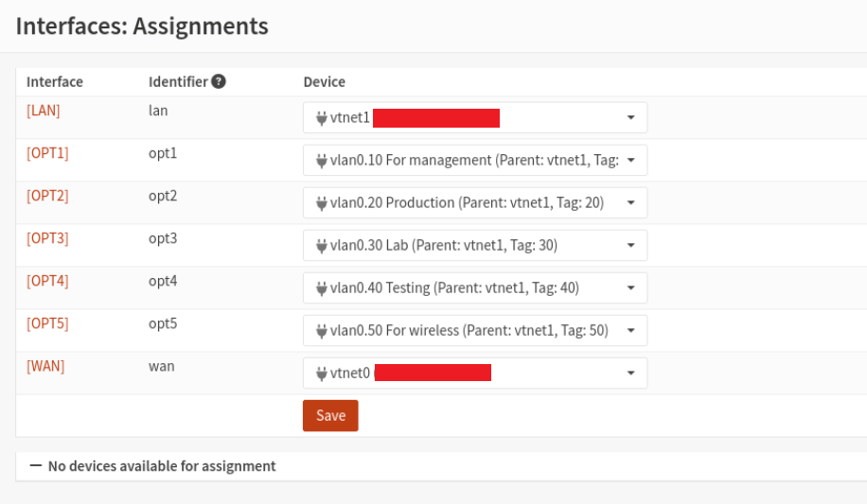Open the LAN device dropdown arrow

click(630, 118)
